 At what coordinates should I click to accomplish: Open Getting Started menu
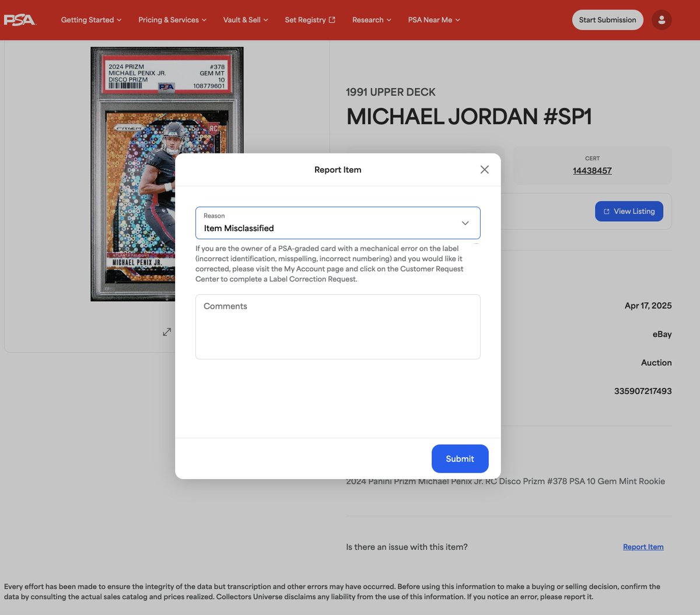click(92, 20)
